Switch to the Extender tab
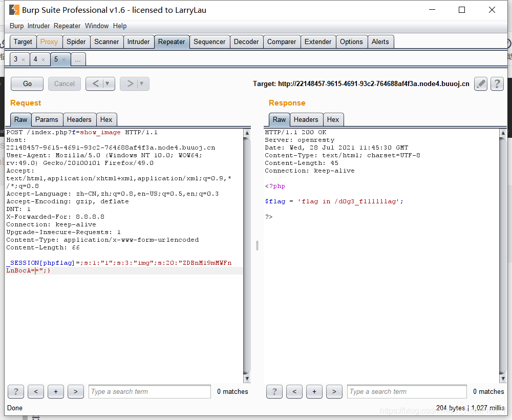Image resolution: width=512 pixels, height=420 pixels. [318, 42]
